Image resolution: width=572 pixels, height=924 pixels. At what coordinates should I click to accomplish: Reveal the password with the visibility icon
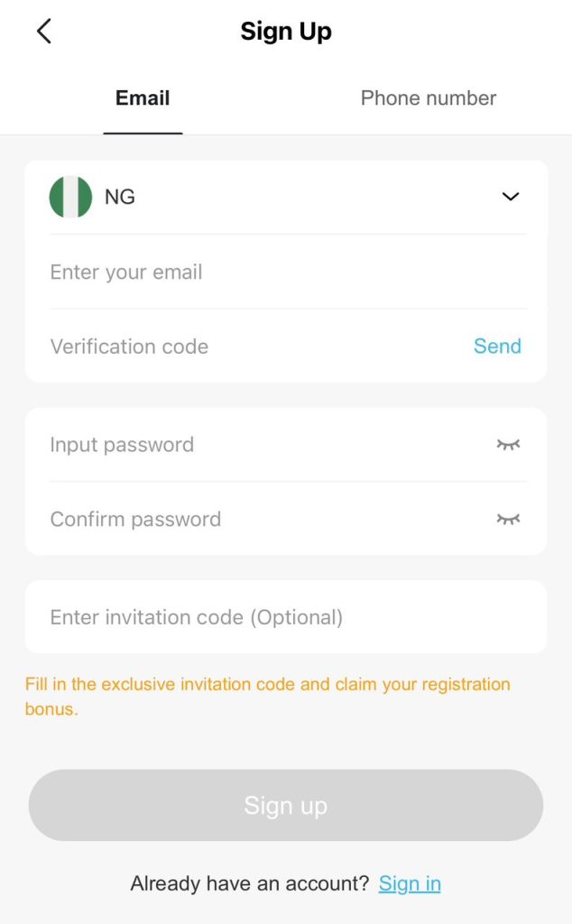coord(508,444)
